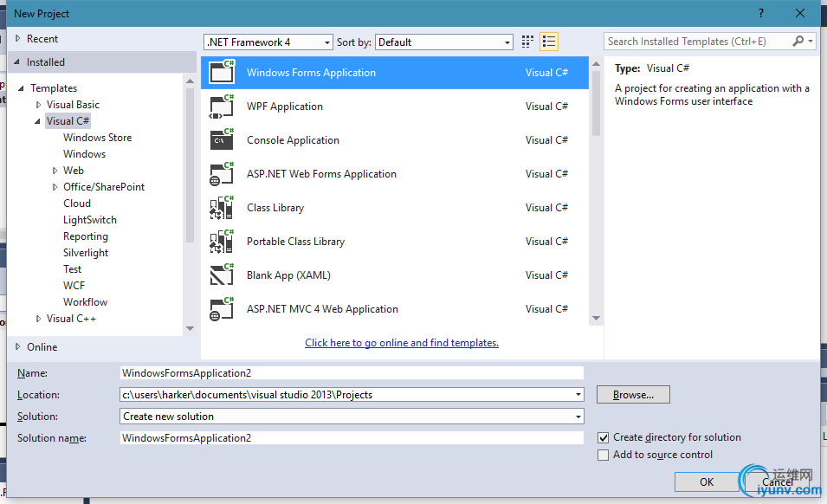Expand the Online section
827x504 pixels.
[18, 347]
